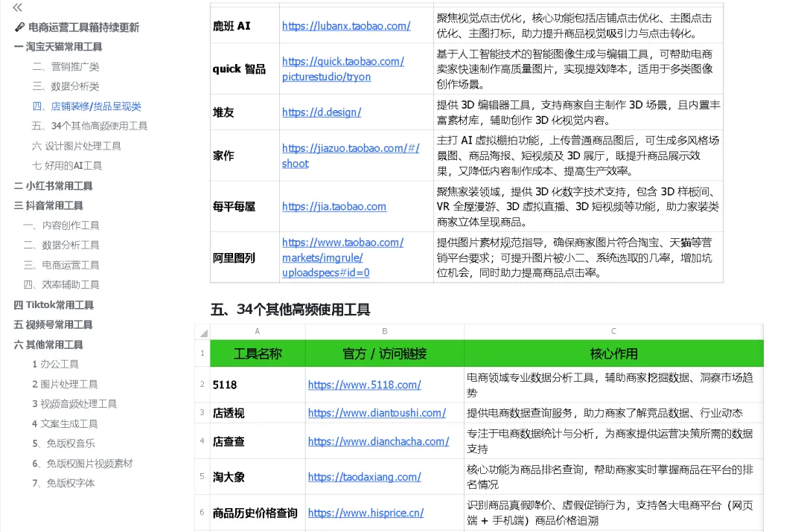Open the d.design link
The height and width of the screenshot is (532, 804).
(322, 112)
